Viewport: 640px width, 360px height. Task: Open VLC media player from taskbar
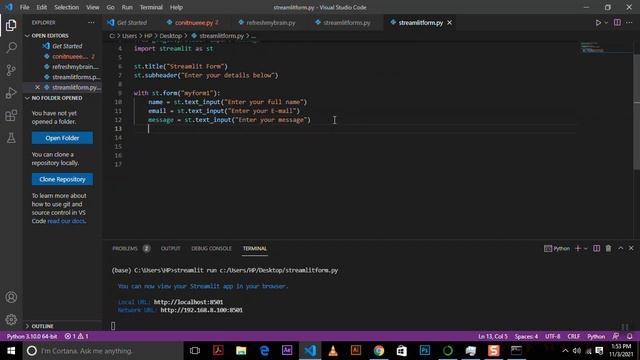333,351
